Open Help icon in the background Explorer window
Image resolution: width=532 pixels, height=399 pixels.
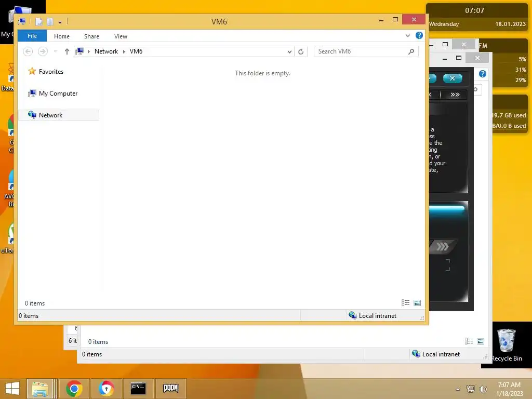483,74
